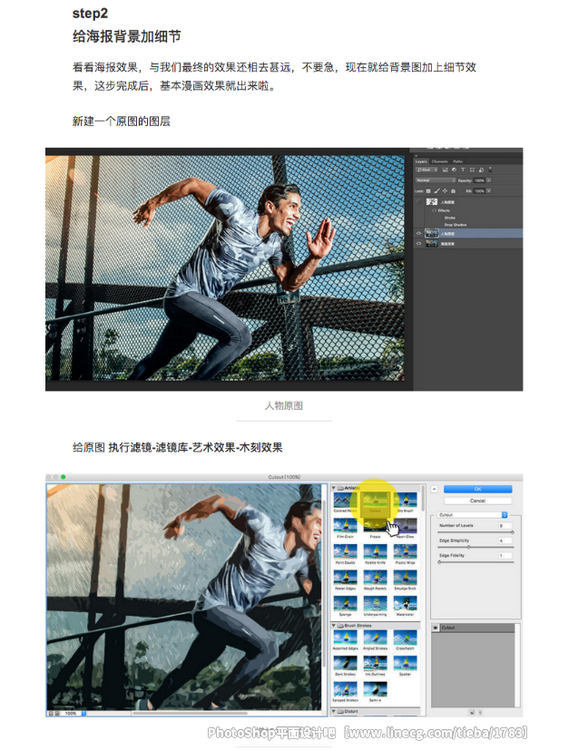
Task: Collapse the Distort filter folder
Action: 334,711
